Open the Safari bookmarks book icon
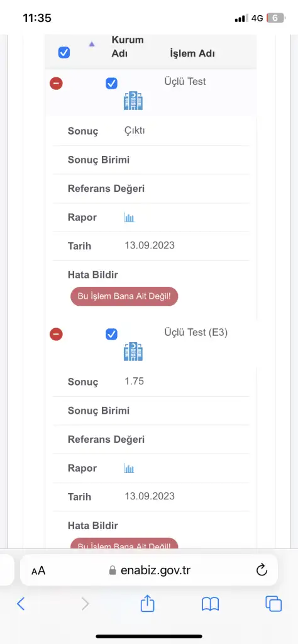298x644 pixels. [210, 604]
